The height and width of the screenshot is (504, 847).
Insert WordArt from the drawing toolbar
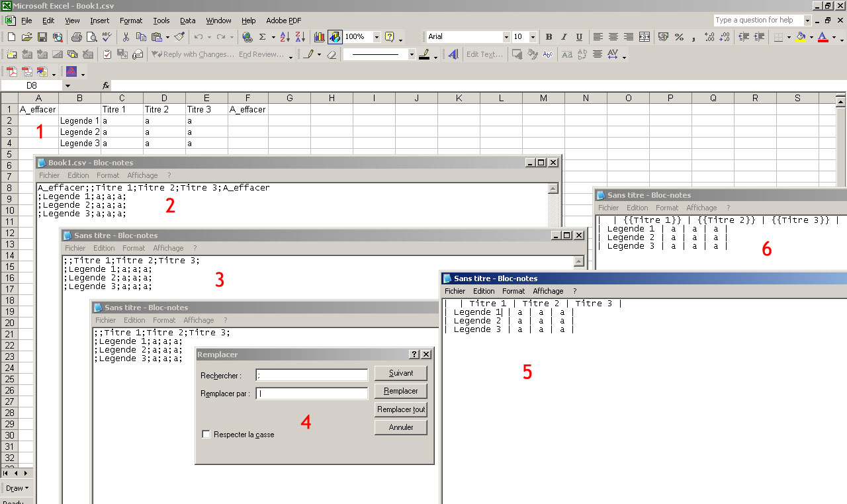tap(453, 54)
